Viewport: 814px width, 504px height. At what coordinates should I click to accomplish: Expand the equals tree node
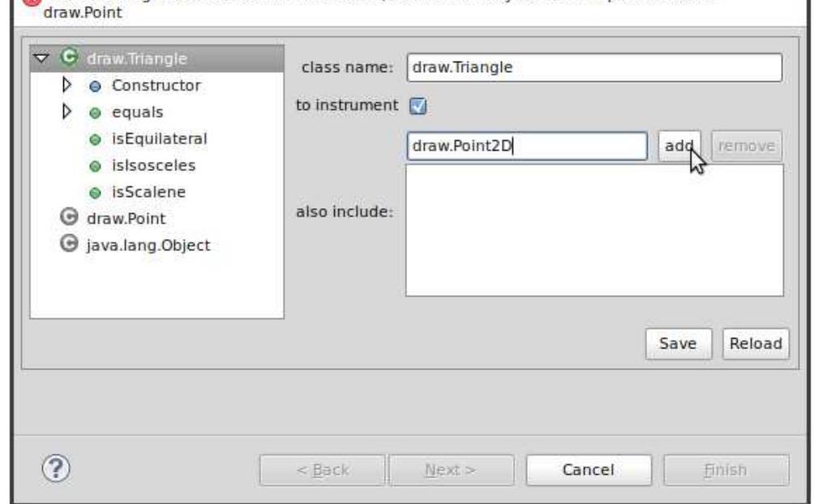pos(66,111)
